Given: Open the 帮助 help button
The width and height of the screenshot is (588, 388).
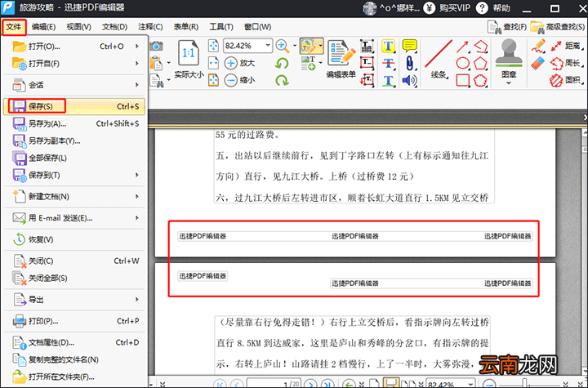Looking at the screenshot, I should [493, 8].
